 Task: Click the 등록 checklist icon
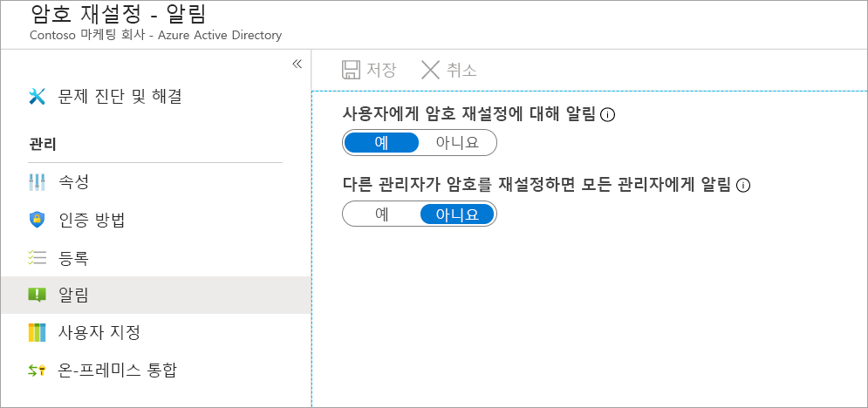pyautogui.click(x=37, y=258)
